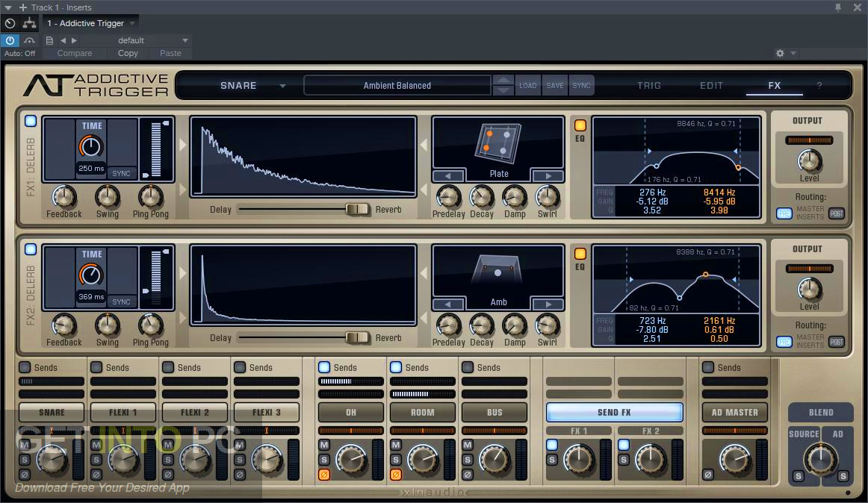Image resolution: width=868 pixels, height=503 pixels.
Task: Click the SYNC button in header
Action: [581, 86]
